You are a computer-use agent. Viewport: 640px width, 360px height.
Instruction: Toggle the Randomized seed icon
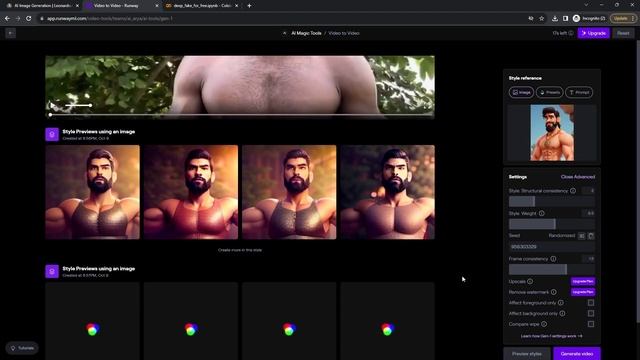click(x=582, y=236)
